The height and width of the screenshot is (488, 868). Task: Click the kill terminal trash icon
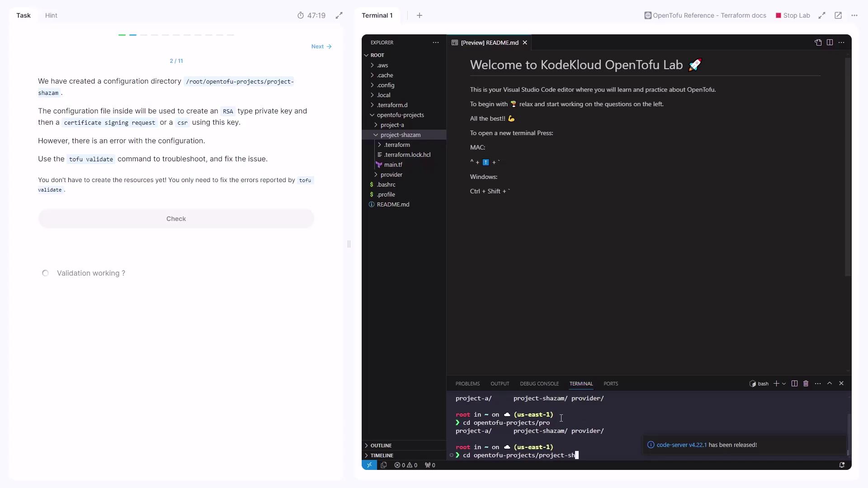(806, 384)
